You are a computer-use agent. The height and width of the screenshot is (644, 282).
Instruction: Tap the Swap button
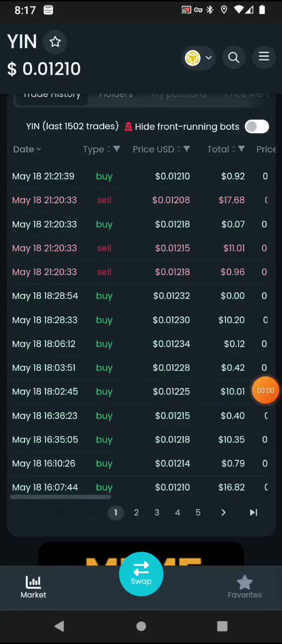141,574
